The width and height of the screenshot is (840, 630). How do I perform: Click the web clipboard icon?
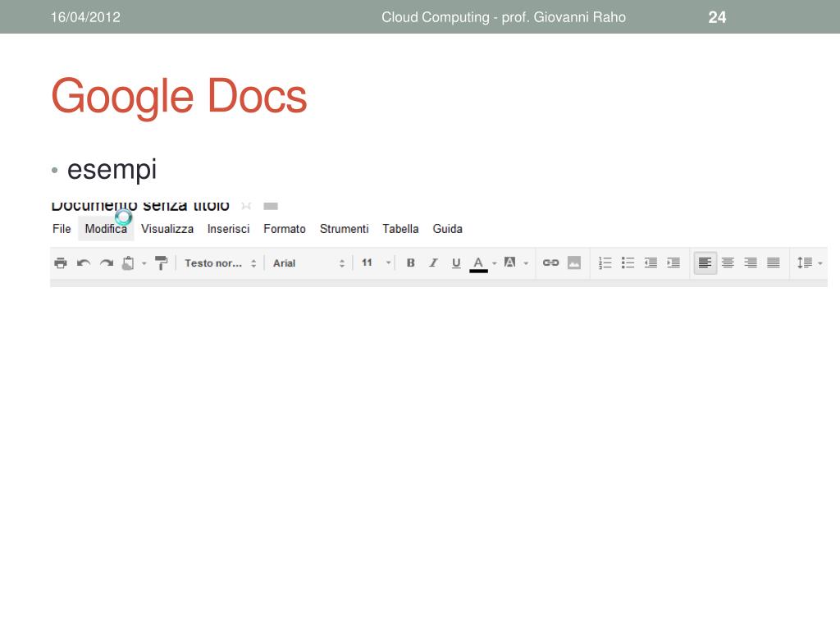[128, 263]
